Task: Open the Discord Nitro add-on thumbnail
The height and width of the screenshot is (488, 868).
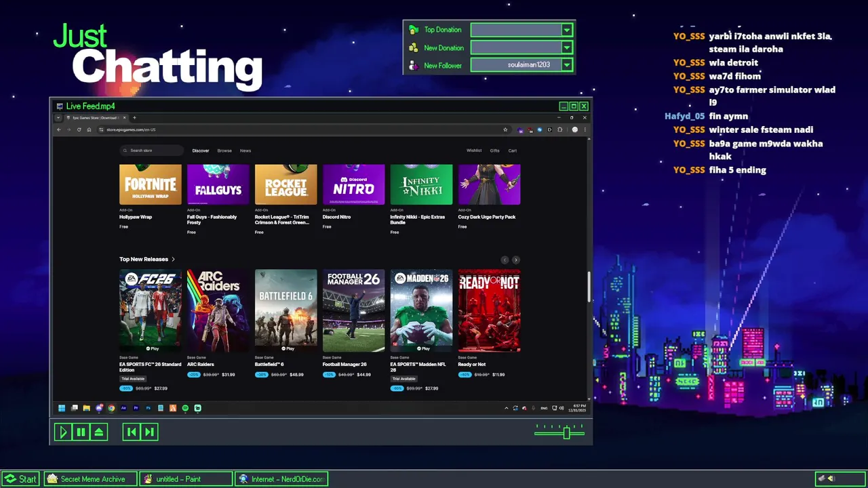Action: coord(354,184)
